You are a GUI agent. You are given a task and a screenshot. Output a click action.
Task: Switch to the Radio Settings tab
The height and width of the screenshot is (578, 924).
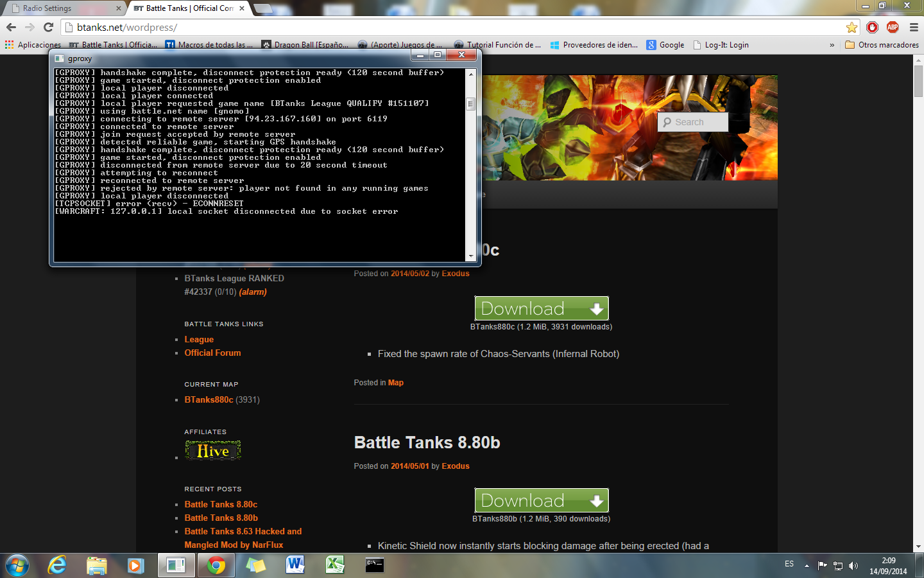[64, 8]
